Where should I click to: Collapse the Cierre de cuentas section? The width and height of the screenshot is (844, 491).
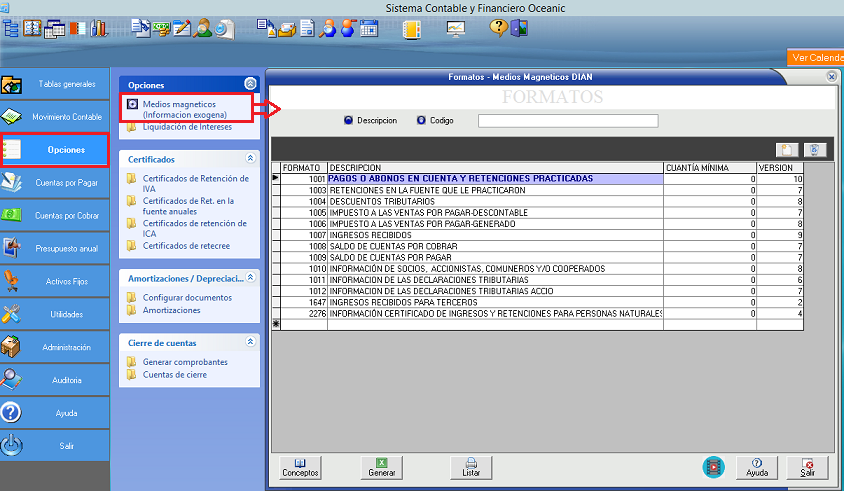(x=250, y=342)
